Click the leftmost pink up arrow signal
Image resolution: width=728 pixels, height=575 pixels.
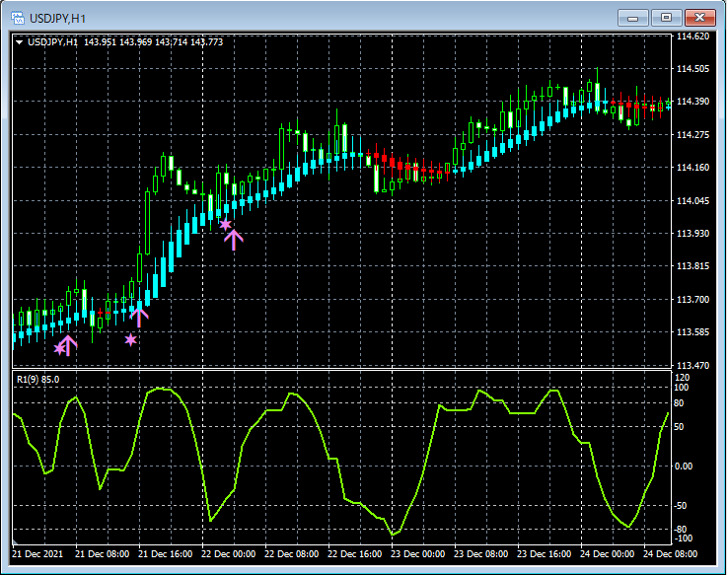coord(69,345)
